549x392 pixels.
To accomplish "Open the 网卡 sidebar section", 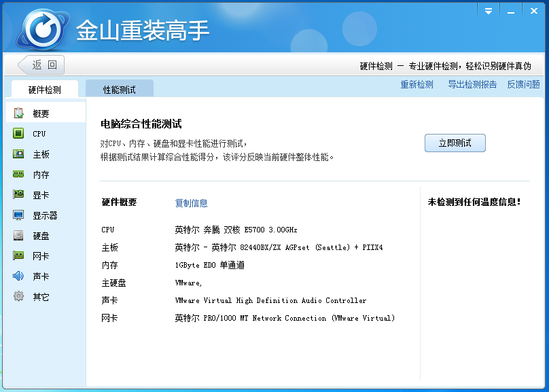I will (x=46, y=256).
